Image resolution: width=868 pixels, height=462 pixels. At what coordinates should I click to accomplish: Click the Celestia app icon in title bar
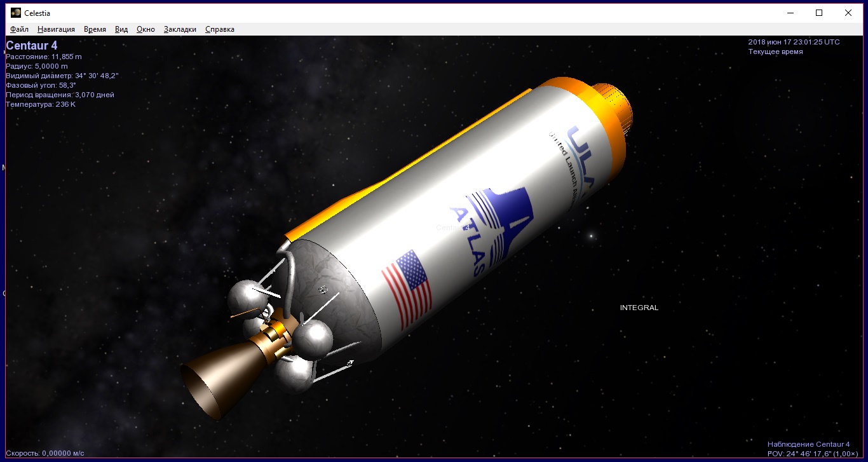tap(15, 13)
